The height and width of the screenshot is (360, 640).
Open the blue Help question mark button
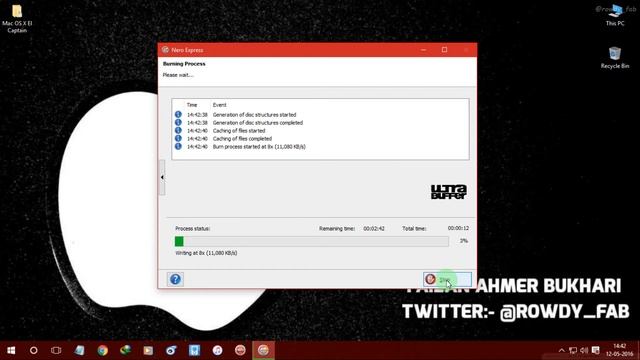176,279
